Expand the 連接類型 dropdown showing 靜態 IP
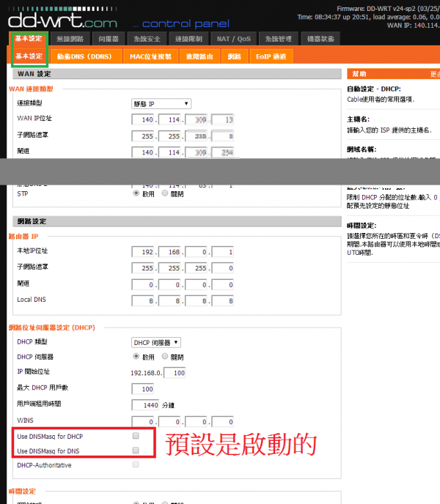 (x=161, y=104)
